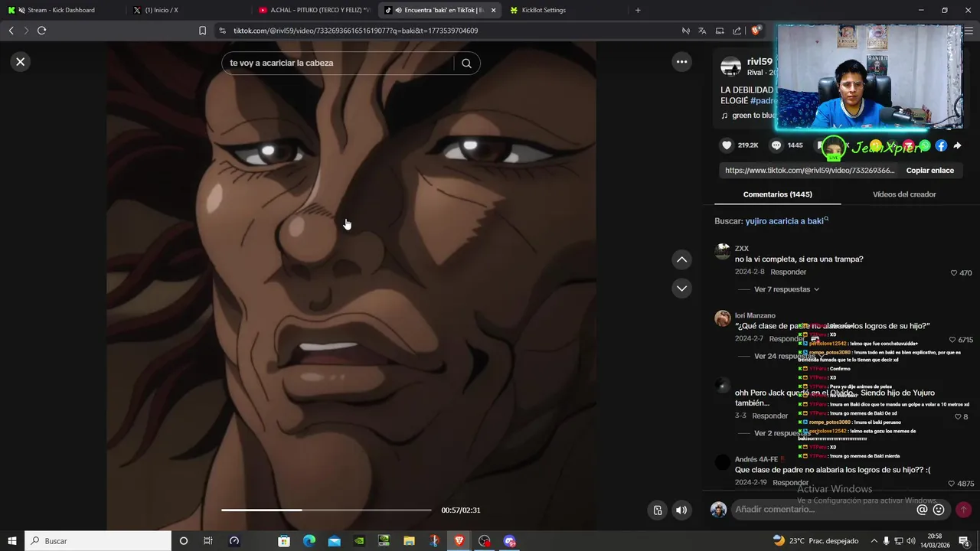Reply to ZXX's comment via Responder
This screenshot has width=980, height=551.
[x=788, y=272]
